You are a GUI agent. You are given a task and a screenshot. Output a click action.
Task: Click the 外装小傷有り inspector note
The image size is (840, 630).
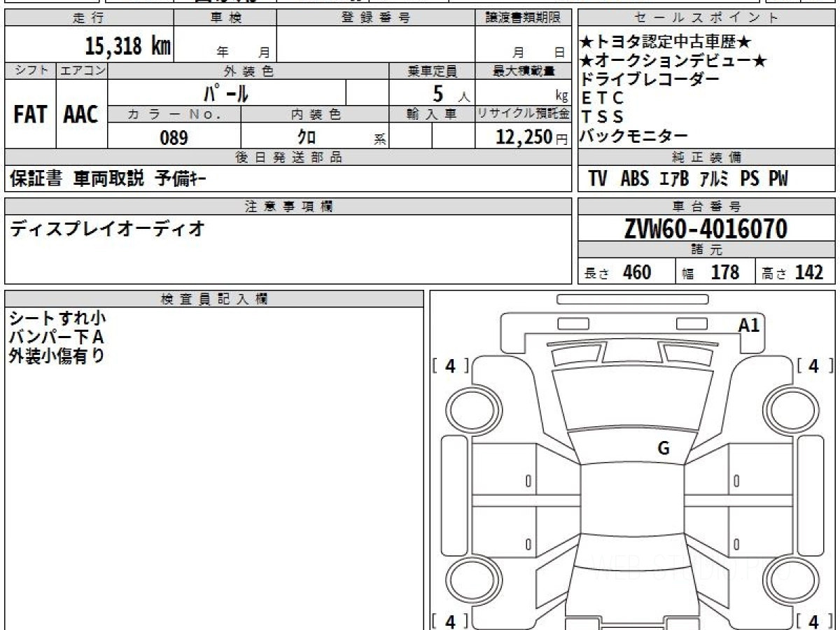point(57,356)
